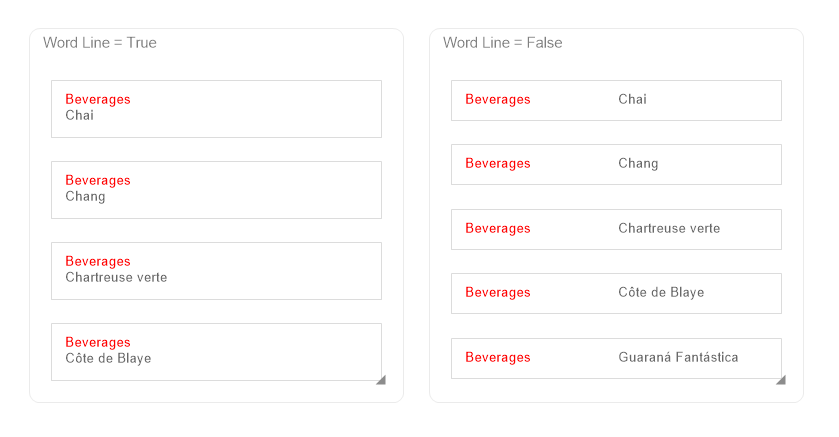Click red Beverages label above Chang in left panel
Image resolution: width=839 pixels, height=437 pixels.
click(98, 181)
